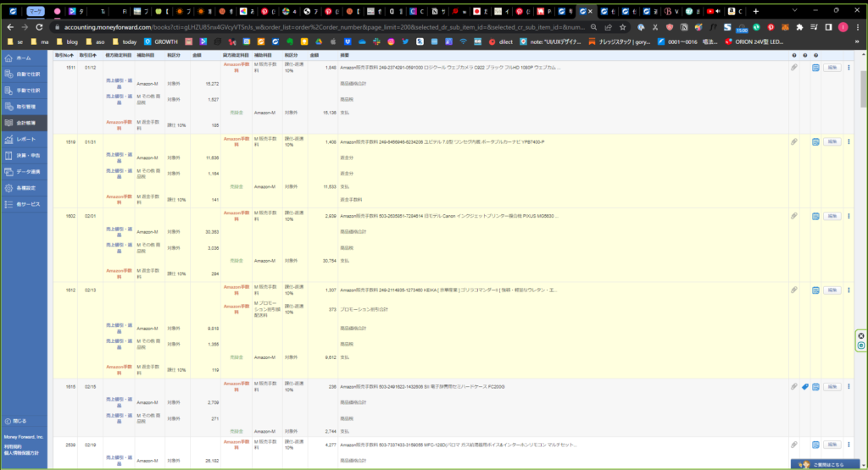
Task: Open the blue memo icon for transaction 1519
Action: click(815, 141)
